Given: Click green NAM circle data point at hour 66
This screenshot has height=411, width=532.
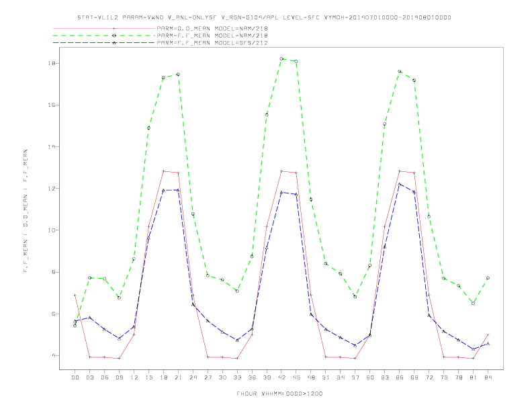Looking at the screenshot, I should pyautogui.click(x=400, y=71).
